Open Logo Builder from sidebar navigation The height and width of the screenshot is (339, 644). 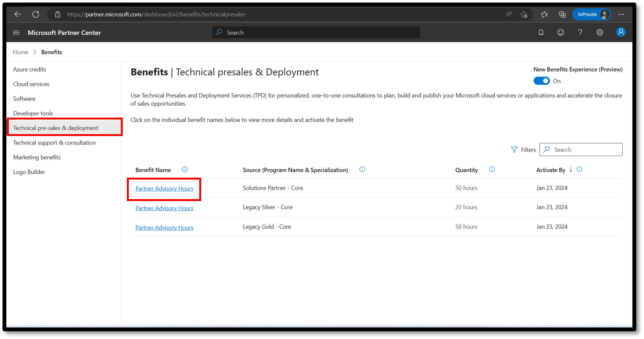point(29,171)
